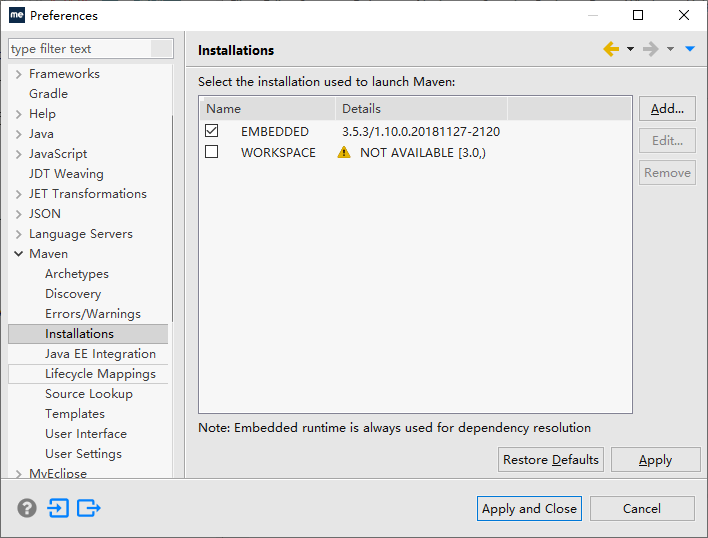Check the WORKSPACE installation checkbox

point(211,152)
